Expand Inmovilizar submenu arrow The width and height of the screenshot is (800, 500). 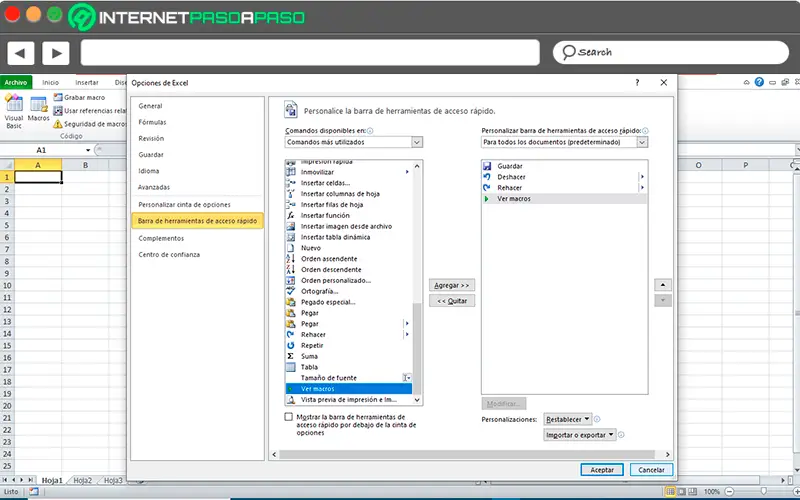407,172
